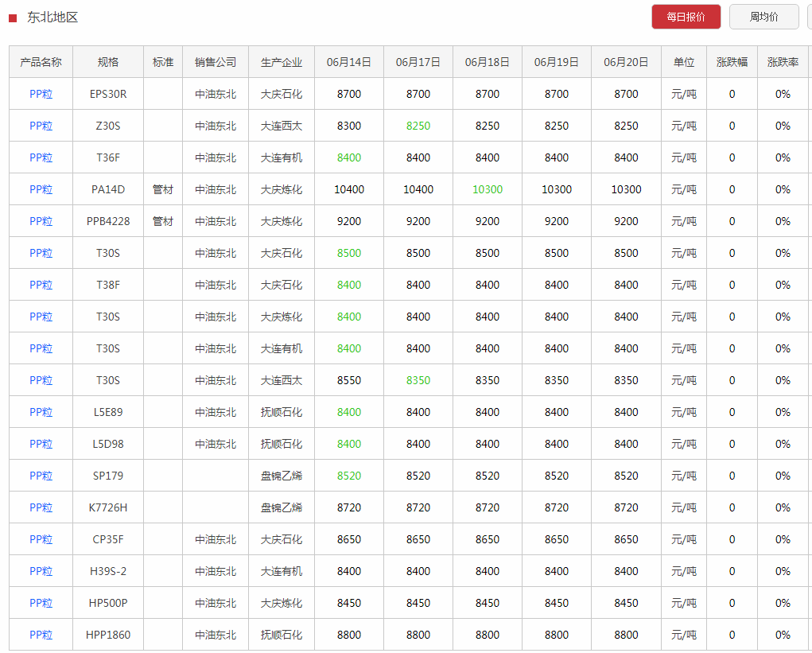Click the 抚顺石化 producer in HPP1860 row
Viewport: 812px width, 653px height.
[x=282, y=635]
